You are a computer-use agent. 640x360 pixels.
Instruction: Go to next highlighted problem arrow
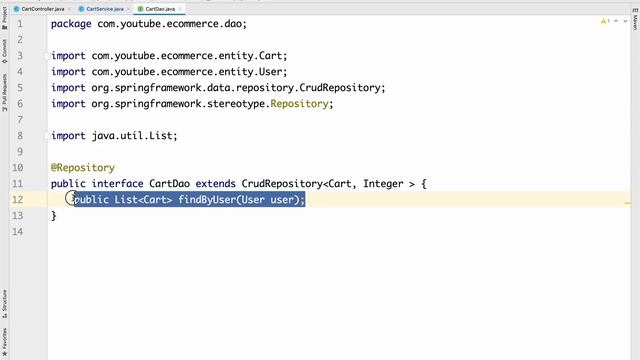click(625, 21)
